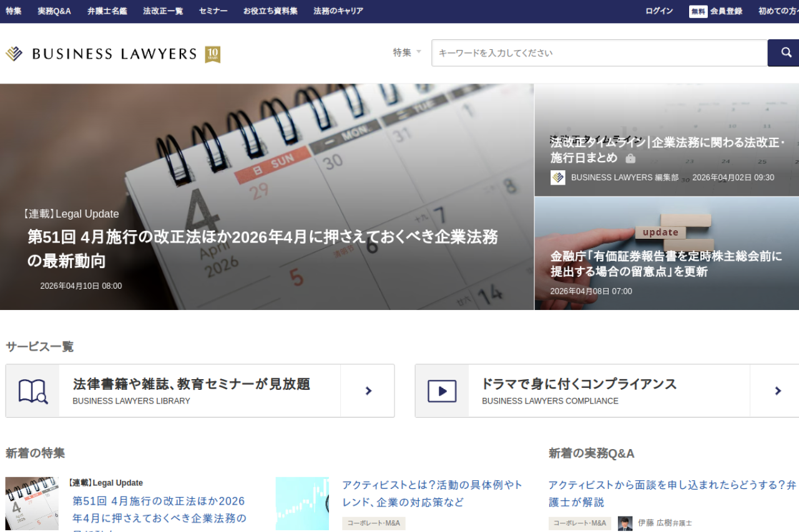Click the editorial department avatar icon
This screenshot has width=799, height=532.
pyautogui.click(x=557, y=178)
